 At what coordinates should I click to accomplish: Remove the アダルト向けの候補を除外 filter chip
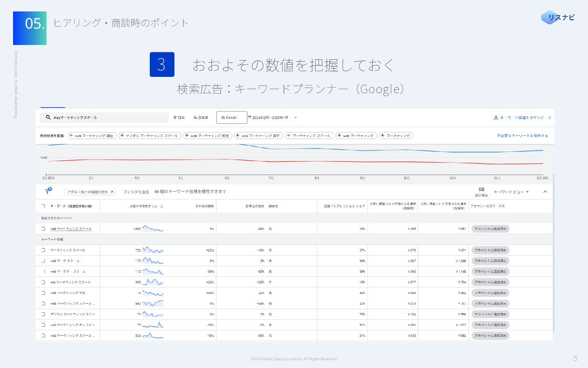(112, 192)
